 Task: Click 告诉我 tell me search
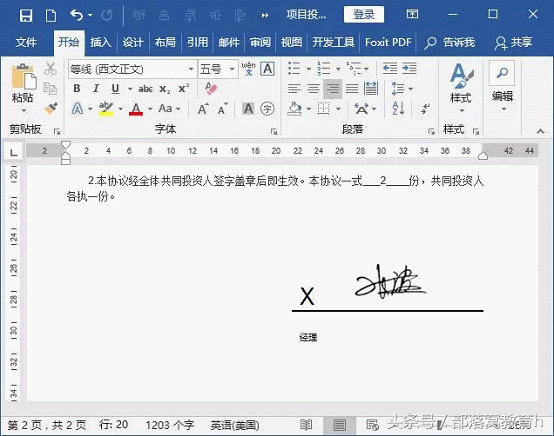449,42
